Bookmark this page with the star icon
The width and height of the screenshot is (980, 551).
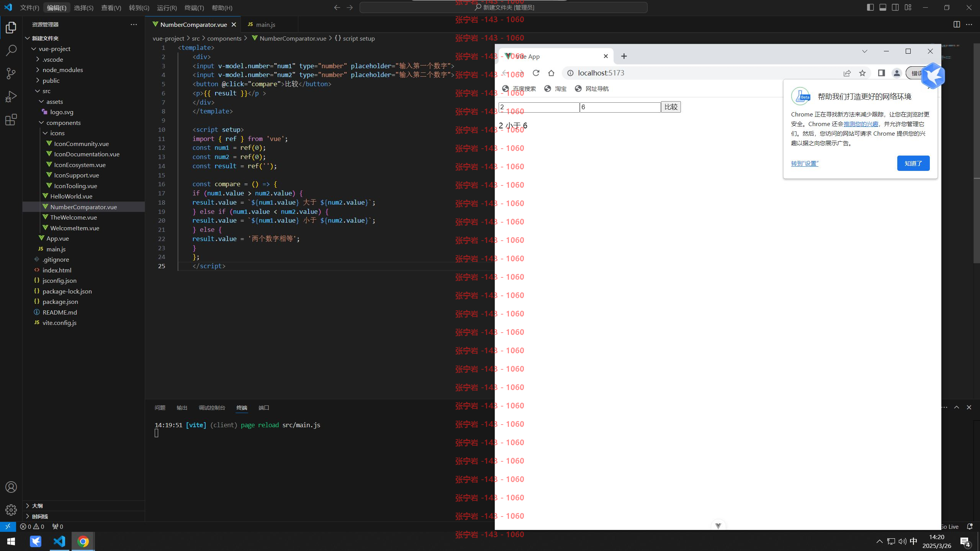tap(862, 73)
